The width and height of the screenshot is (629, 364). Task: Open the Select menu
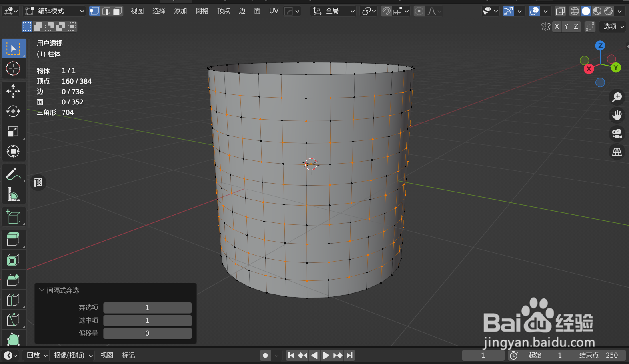pos(159,11)
